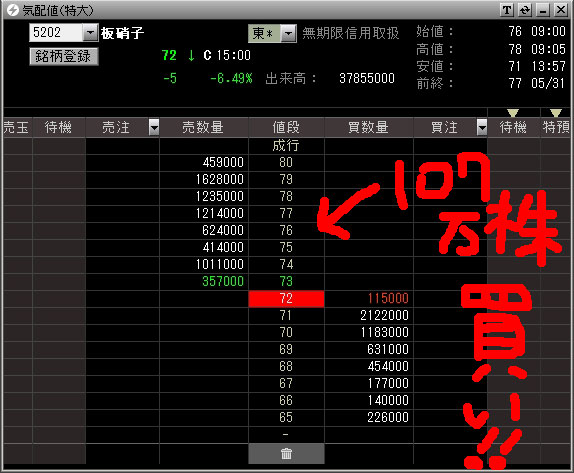Expand the 東 market selector dropdown
This screenshot has width=574, height=473.
coord(288,34)
